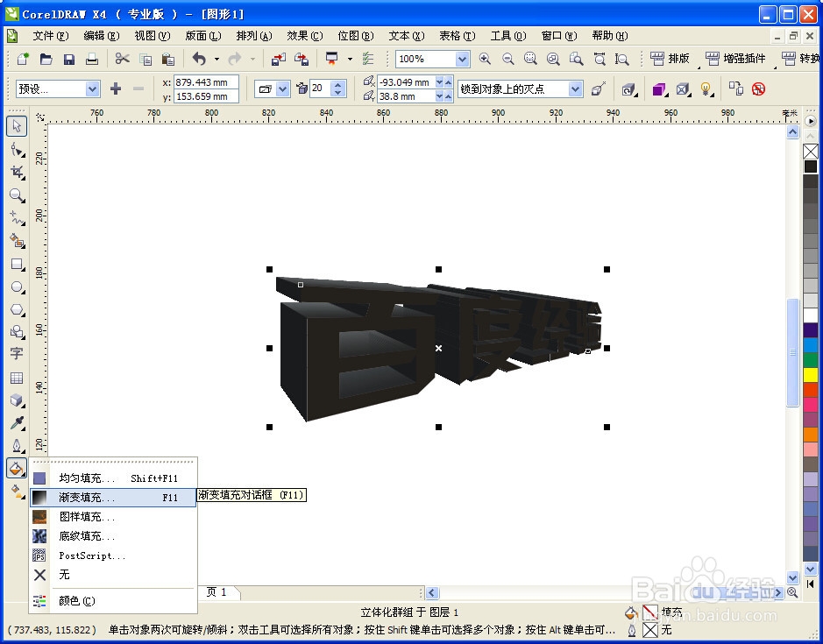Image resolution: width=823 pixels, height=644 pixels.
Task: Click the Save disk icon
Action: point(68,59)
